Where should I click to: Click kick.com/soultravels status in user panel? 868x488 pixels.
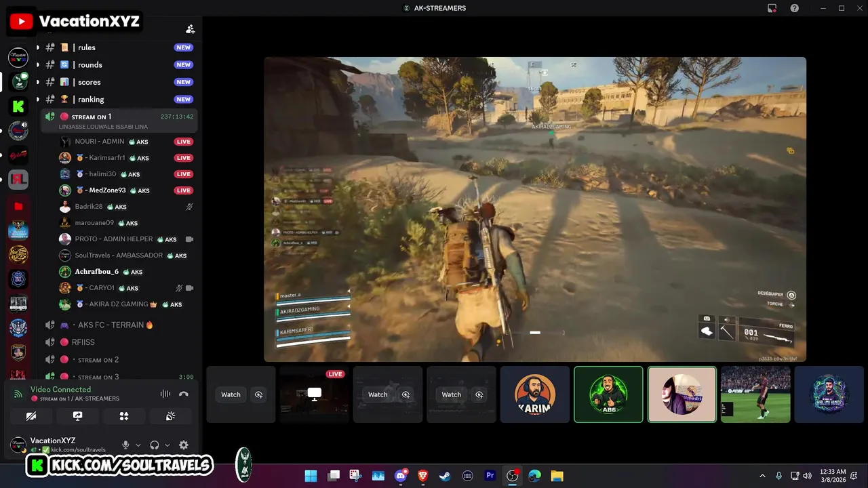pos(79,450)
